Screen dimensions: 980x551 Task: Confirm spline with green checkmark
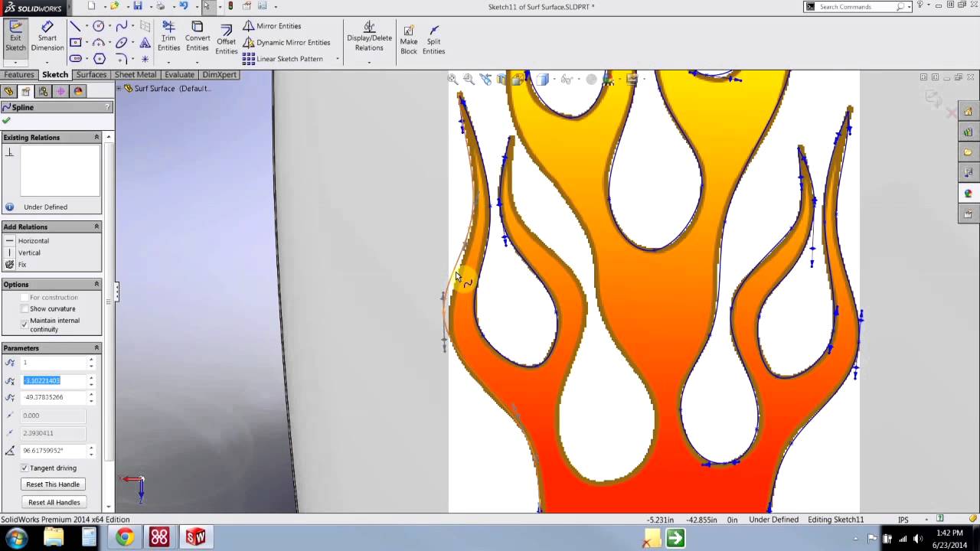click(6, 121)
